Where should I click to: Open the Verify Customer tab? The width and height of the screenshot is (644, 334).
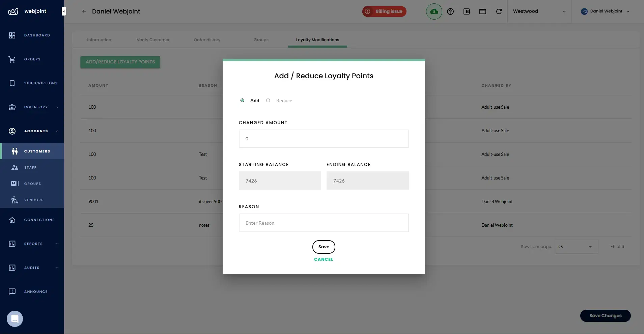click(153, 39)
